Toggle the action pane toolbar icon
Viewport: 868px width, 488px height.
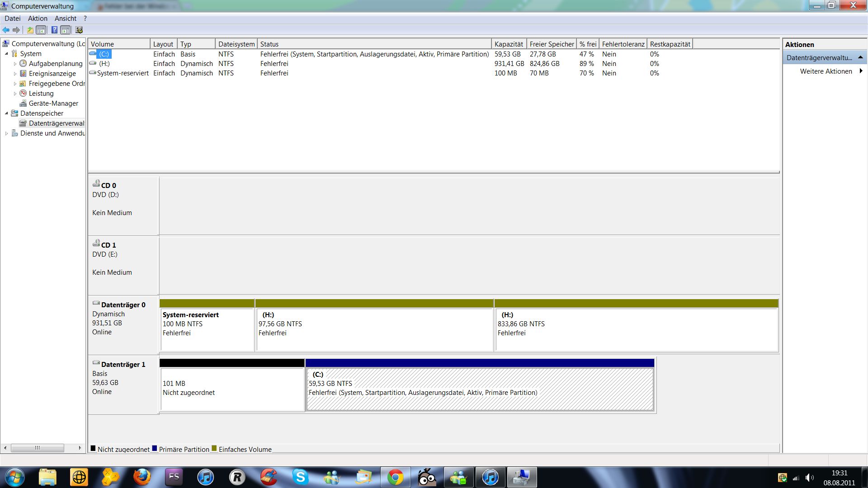point(66,30)
